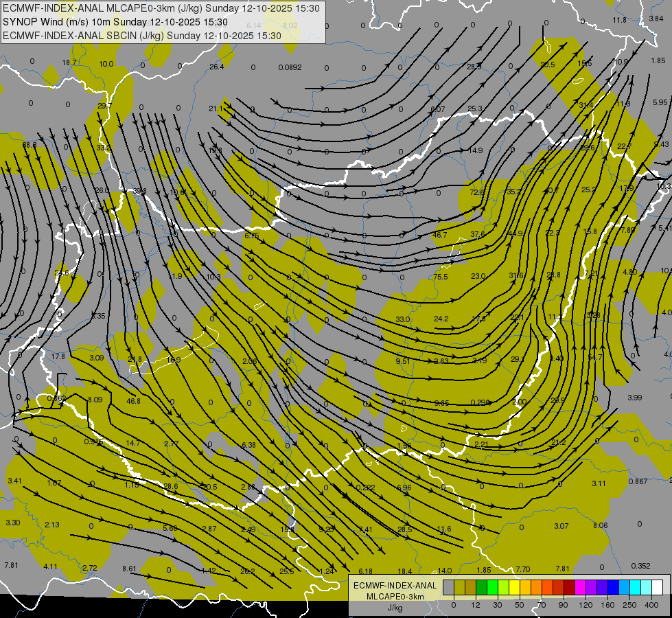Select the pure blue legend swatch
The image size is (672, 618).
(x=613, y=588)
